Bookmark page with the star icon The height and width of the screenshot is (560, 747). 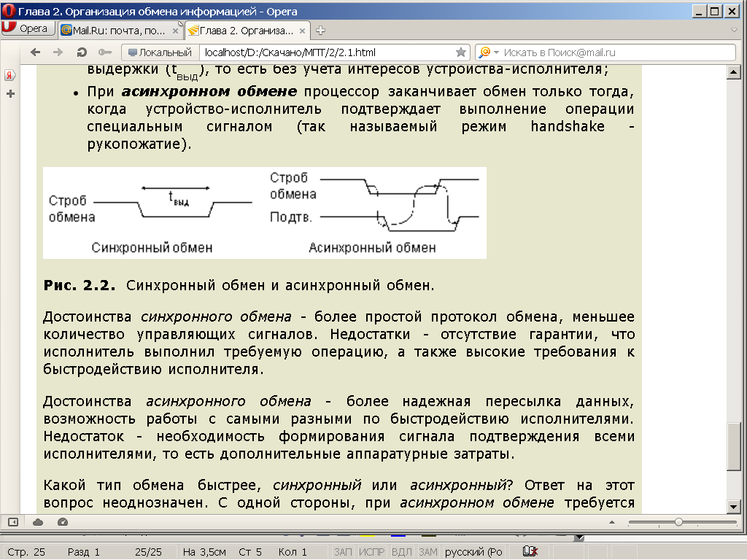pyautogui.click(x=461, y=52)
